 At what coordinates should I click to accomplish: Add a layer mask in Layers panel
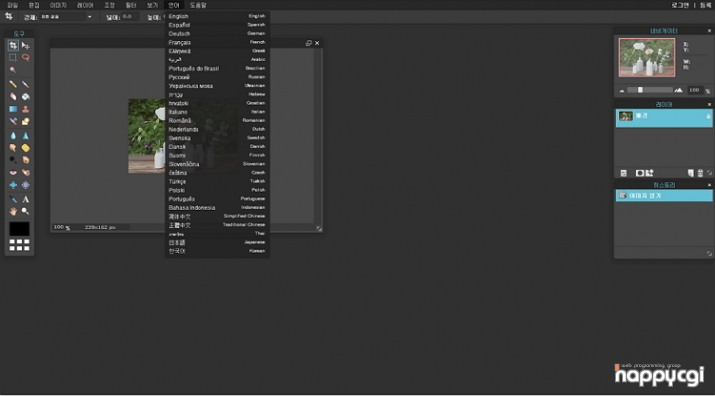point(640,173)
